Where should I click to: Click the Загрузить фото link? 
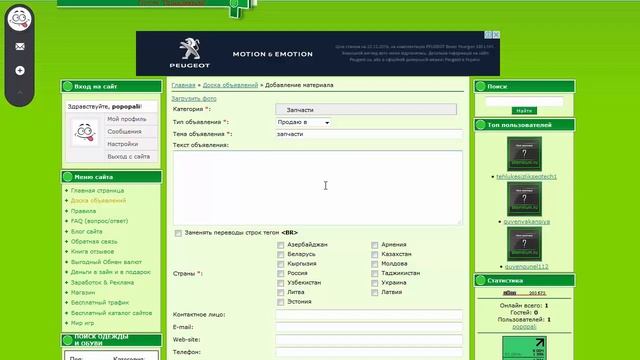pyautogui.click(x=194, y=98)
